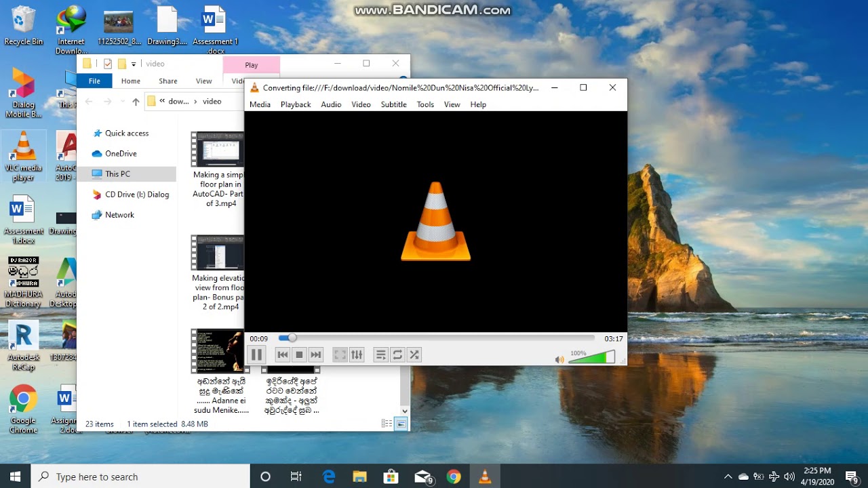Image resolution: width=868 pixels, height=488 pixels.
Task: Open Explorer recent locations dropdown
Action: point(123,101)
